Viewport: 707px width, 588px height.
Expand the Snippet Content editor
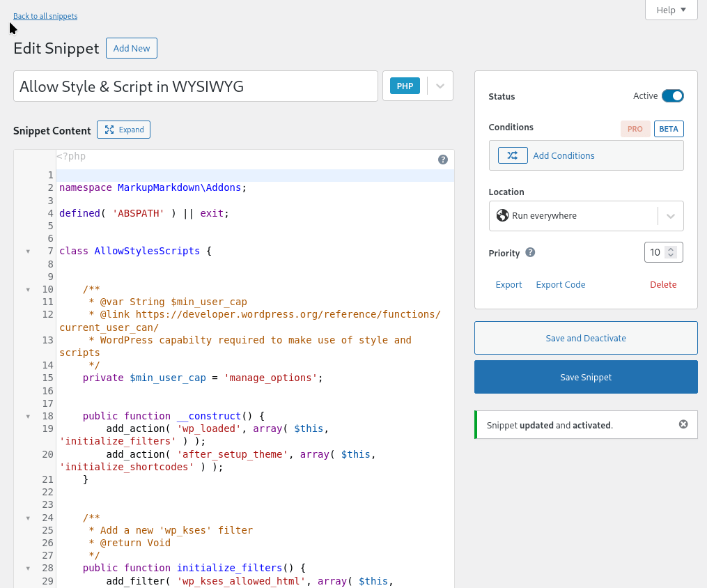click(x=123, y=130)
